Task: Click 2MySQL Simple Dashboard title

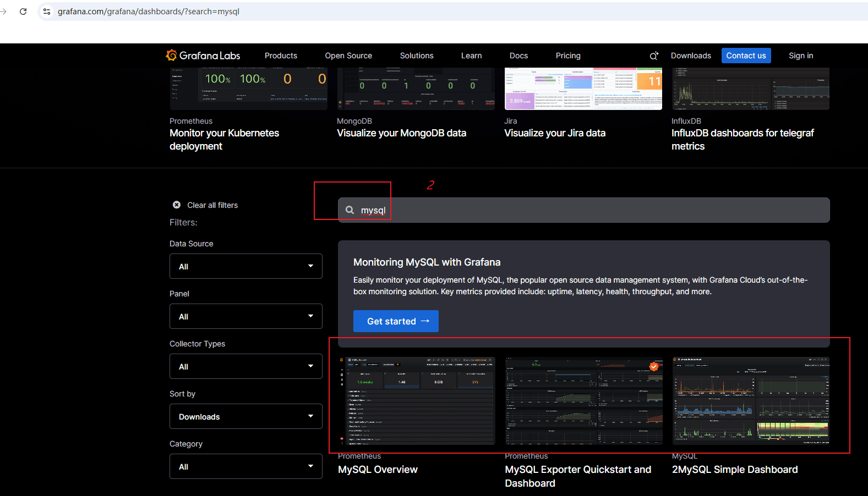Action: (735, 470)
